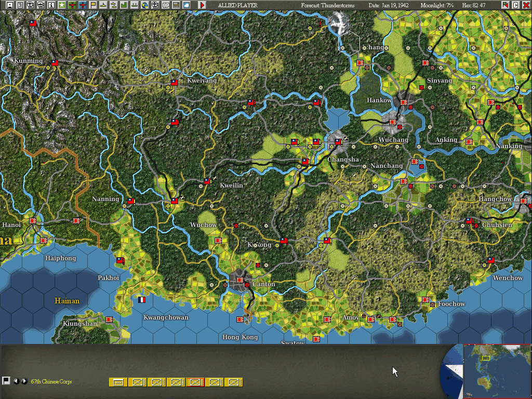The image size is (532, 399).
Task: Click the cloud weather icon
Action: point(187,5)
